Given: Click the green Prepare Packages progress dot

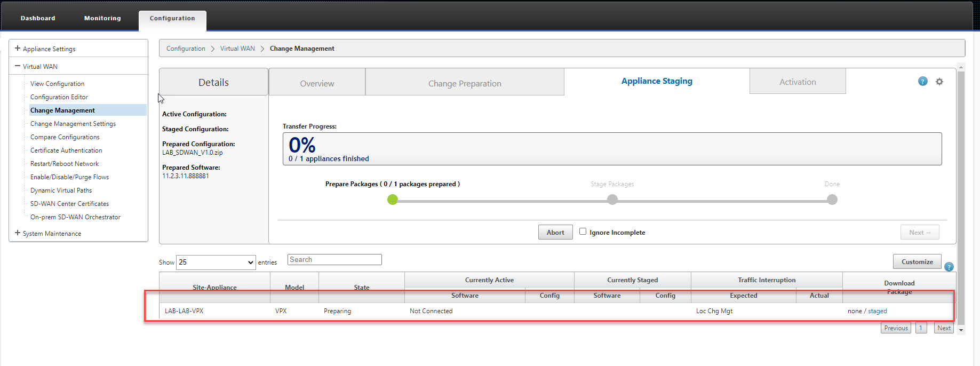Looking at the screenshot, I should tap(393, 200).
